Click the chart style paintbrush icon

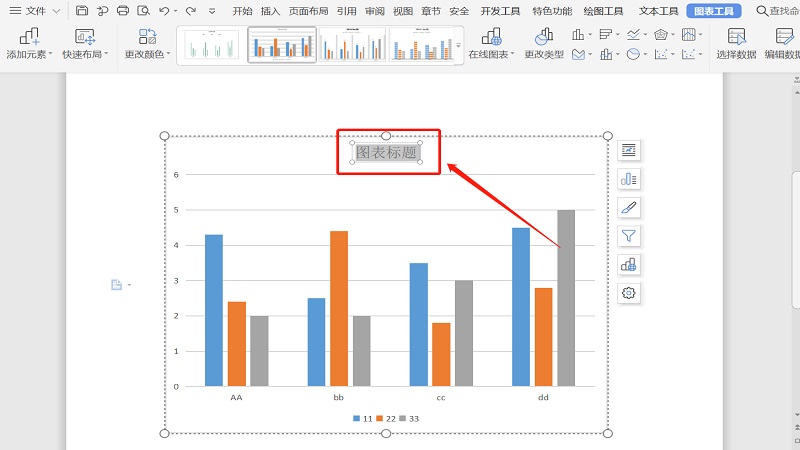pos(629,207)
